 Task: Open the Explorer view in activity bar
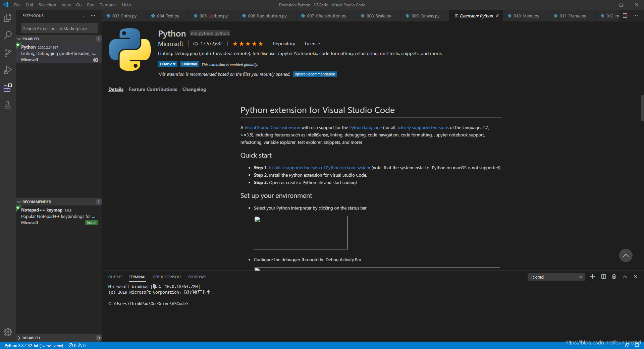pos(7,18)
